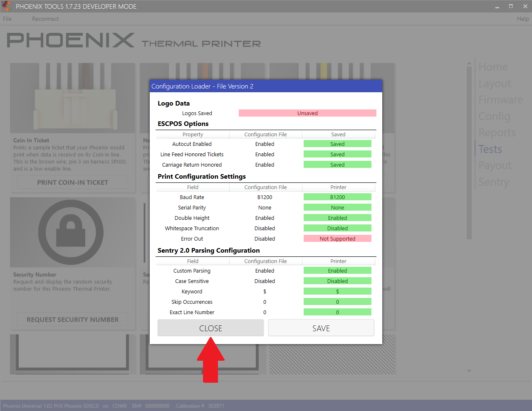
Task: Navigate to the Home section
Action: [493, 66]
